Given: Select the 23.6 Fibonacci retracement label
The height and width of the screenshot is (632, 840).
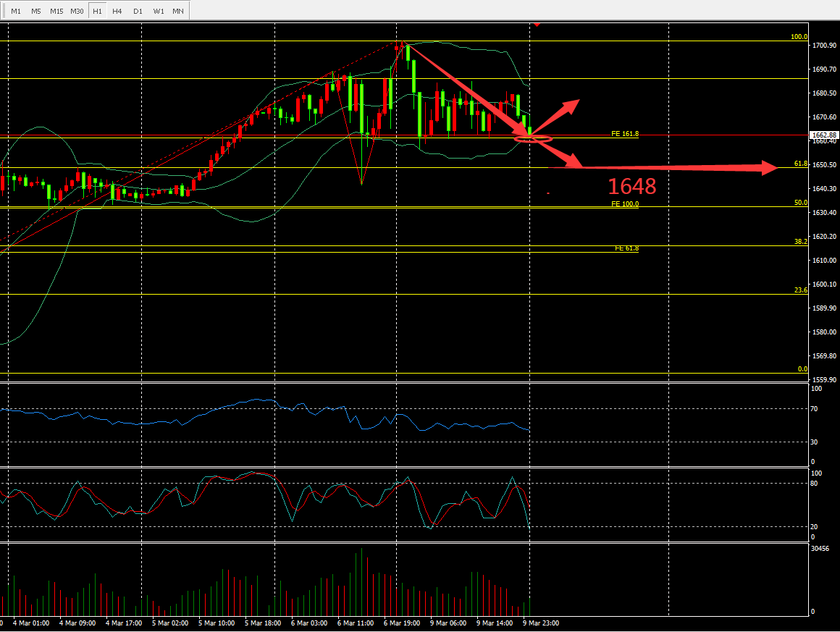Looking at the screenshot, I should 800,290.
